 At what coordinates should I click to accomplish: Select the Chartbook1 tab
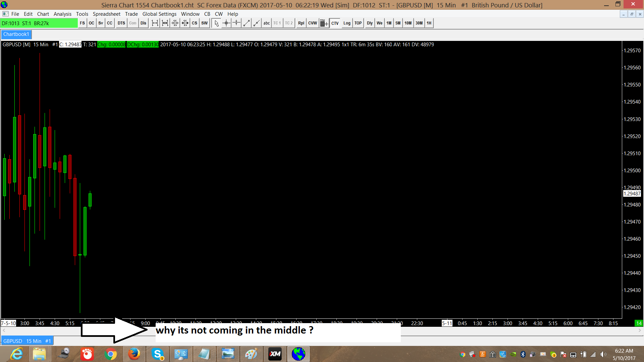click(x=16, y=34)
